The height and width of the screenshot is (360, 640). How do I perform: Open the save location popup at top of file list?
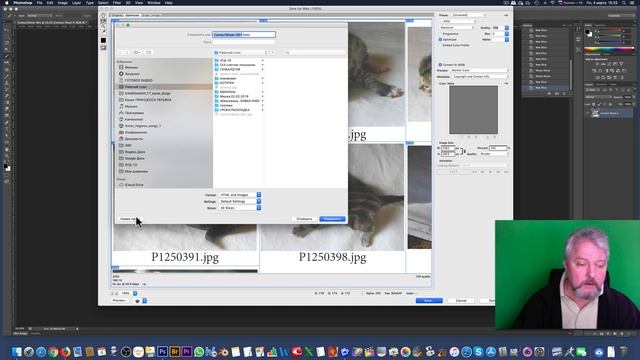point(241,53)
